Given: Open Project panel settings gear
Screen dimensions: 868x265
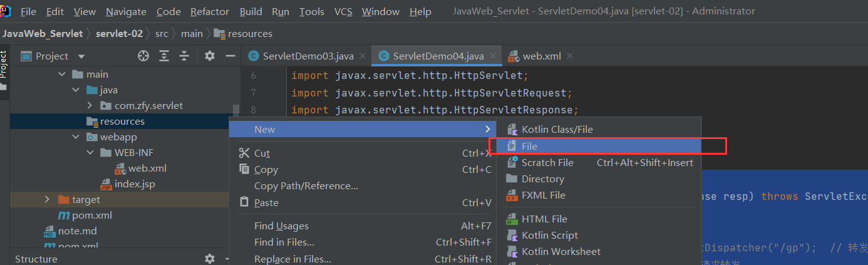Looking at the screenshot, I should (x=210, y=56).
